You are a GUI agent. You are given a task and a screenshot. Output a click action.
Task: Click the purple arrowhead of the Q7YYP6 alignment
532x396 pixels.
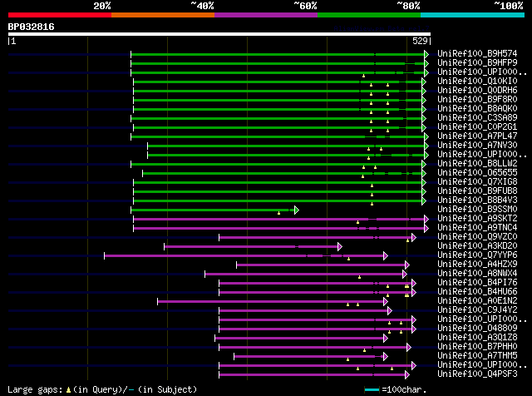point(386,255)
